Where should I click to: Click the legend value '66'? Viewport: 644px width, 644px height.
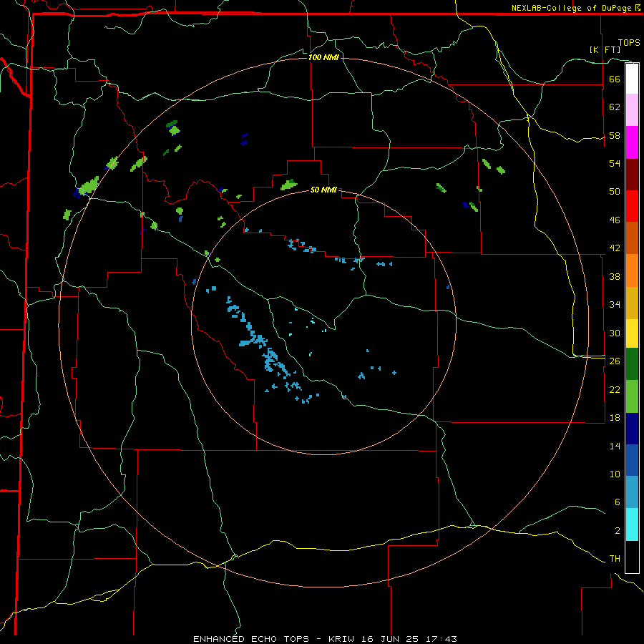pos(615,79)
